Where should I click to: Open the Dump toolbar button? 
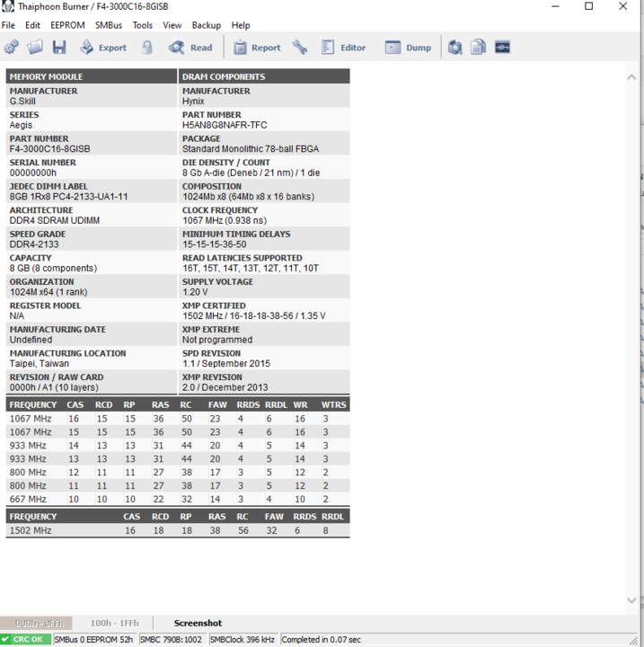click(x=408, y=48)
